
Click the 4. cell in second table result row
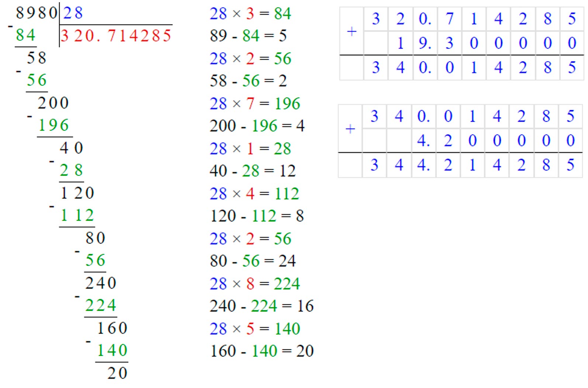click(x=423, y=165)
